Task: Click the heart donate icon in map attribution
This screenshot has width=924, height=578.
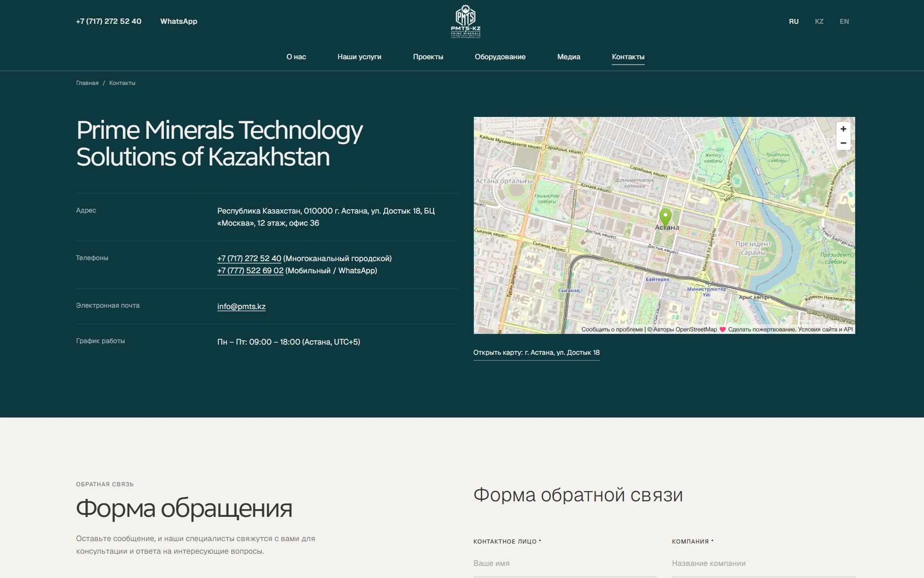Action: [722, 330]
